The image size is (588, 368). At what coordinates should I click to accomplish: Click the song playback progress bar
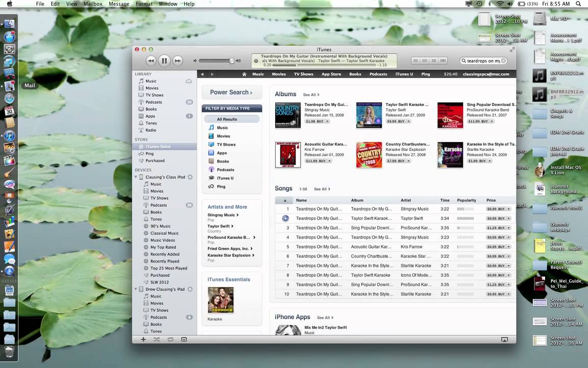click(323, 65)
